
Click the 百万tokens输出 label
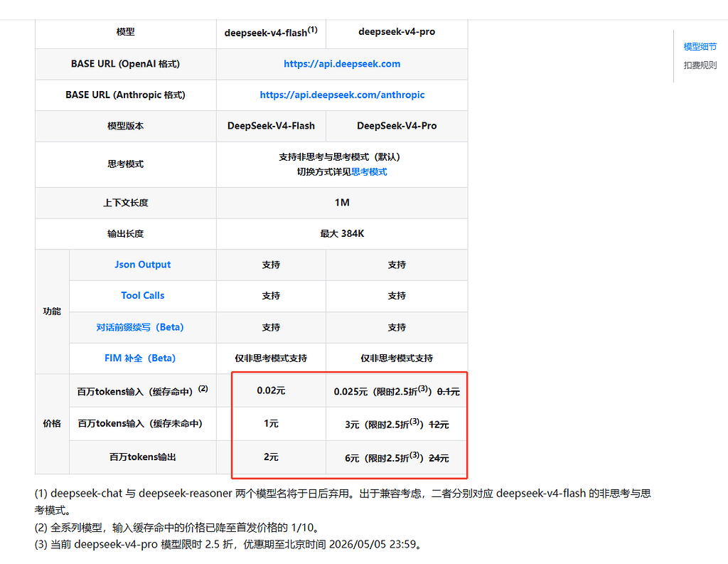[142, 457]
